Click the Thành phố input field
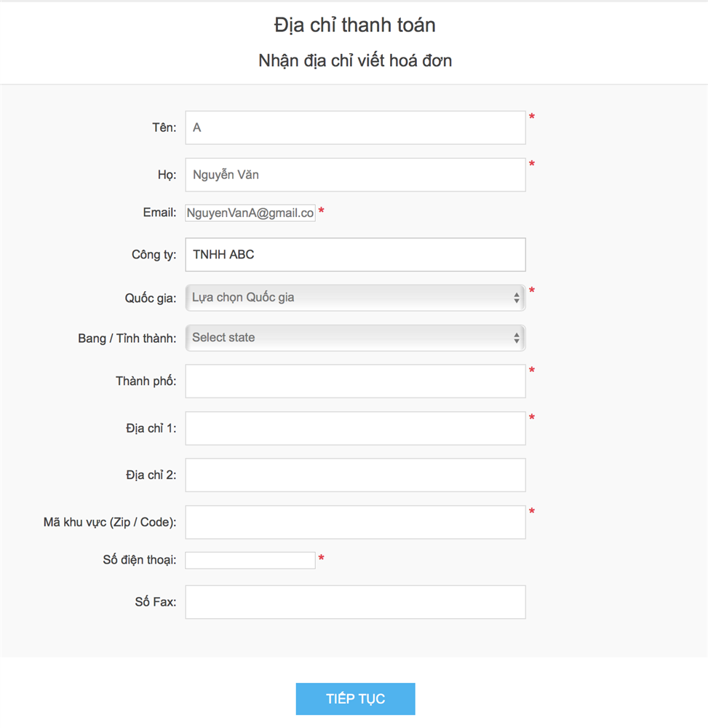This screenshot has width=708, height=728. tap(355, 381)
